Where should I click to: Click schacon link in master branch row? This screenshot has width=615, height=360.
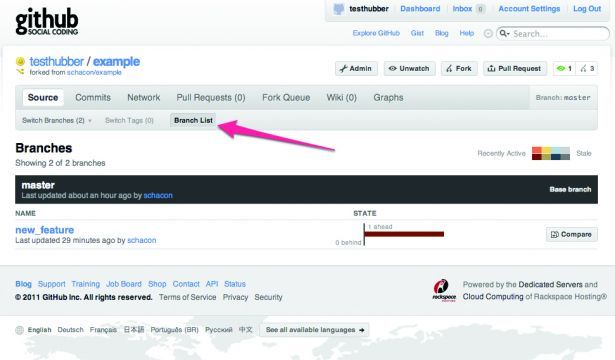coord(158,195)
